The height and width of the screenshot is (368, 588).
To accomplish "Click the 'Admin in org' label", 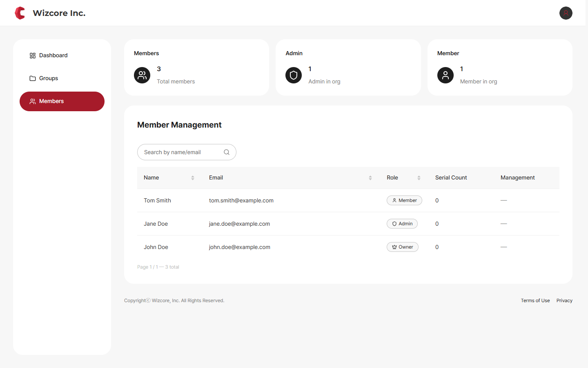I will (324, 81).
